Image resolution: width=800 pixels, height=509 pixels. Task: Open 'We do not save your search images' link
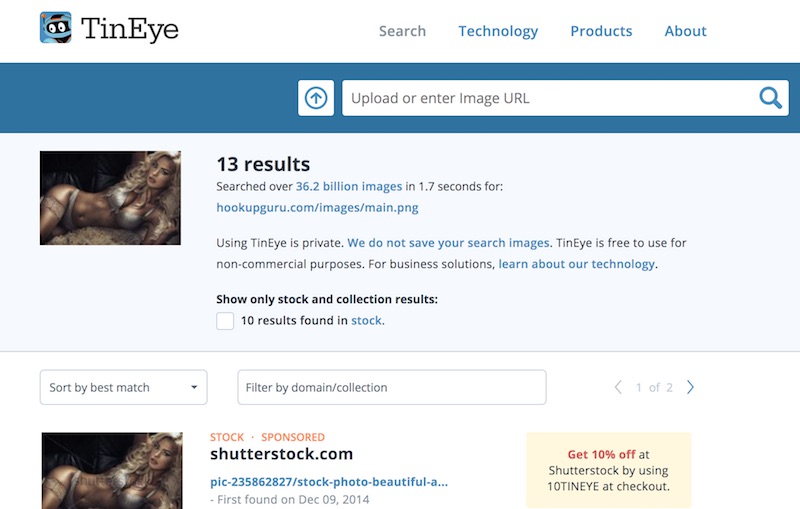coord(448,243)
